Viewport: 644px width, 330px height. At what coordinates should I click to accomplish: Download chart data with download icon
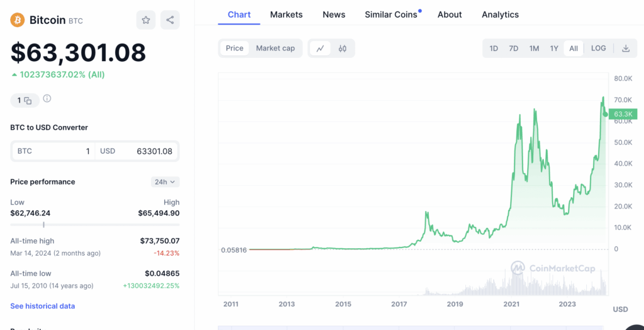click(x=626, y=48)
